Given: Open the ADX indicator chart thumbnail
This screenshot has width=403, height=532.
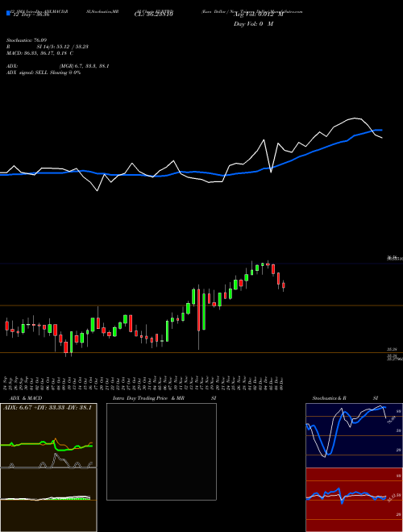Looking at the screenshot, I should pyautogui.click(x=48, y=435).
